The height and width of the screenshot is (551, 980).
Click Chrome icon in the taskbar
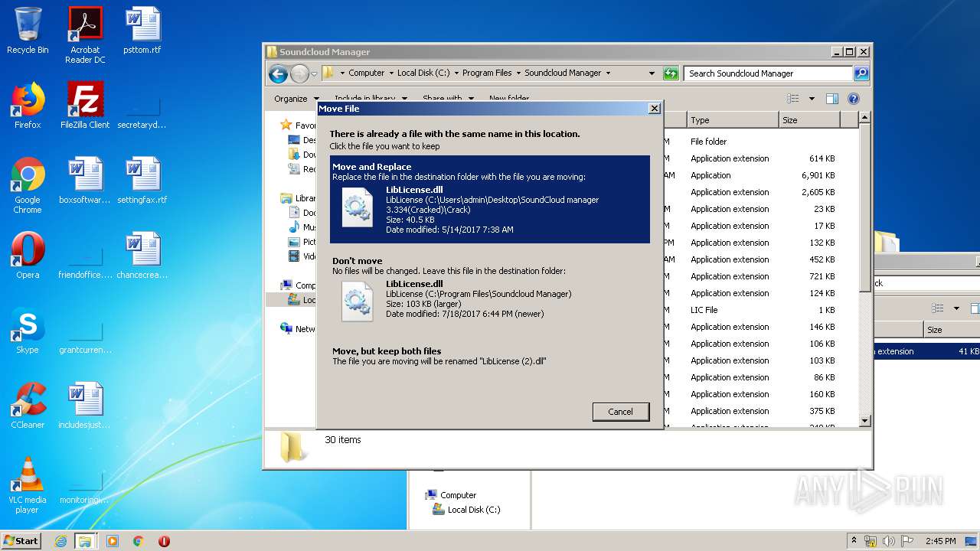pyautogui.click(x=139, y=541)
